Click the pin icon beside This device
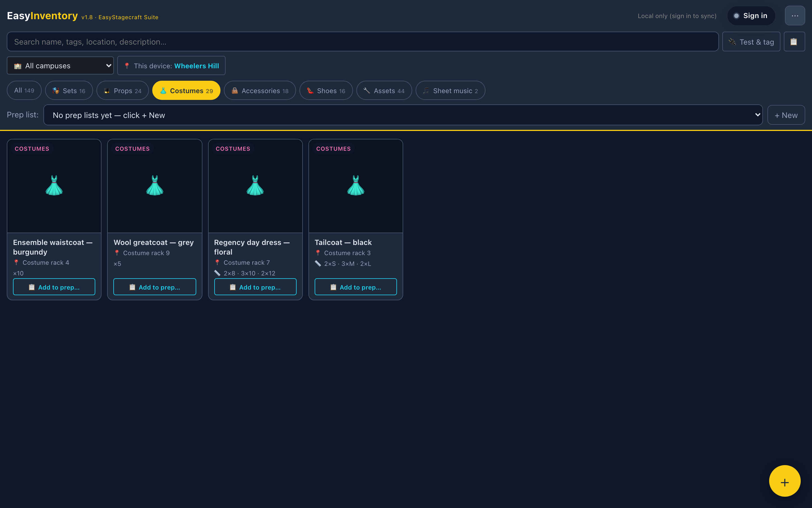The image size is (812, 508). (x=127, y=65)
